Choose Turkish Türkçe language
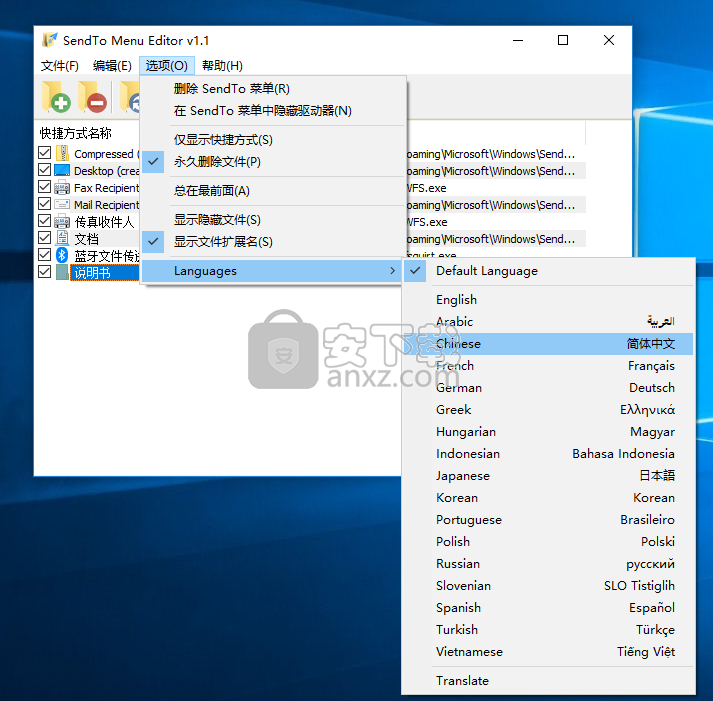This screenshot has height=701, width=713. coord(548,630)
